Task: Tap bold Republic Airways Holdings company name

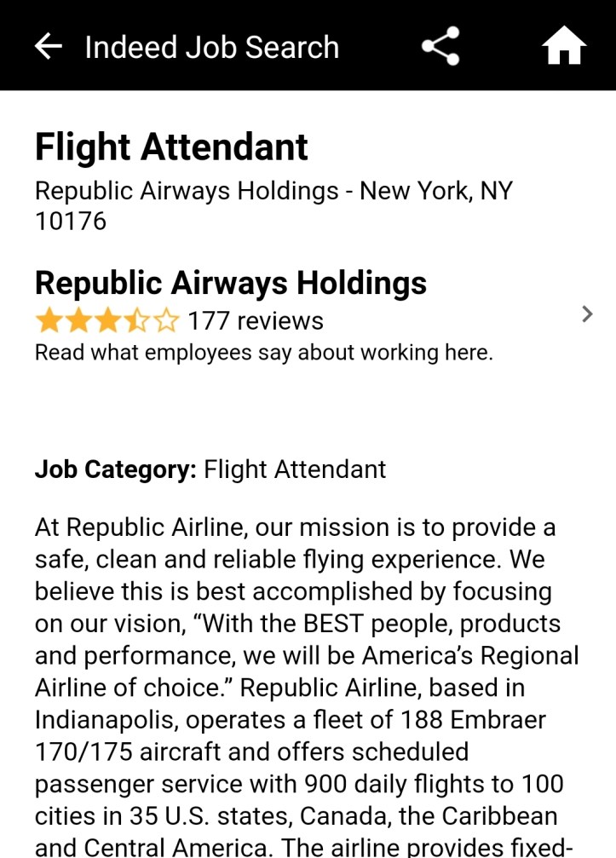Action: 230,283
